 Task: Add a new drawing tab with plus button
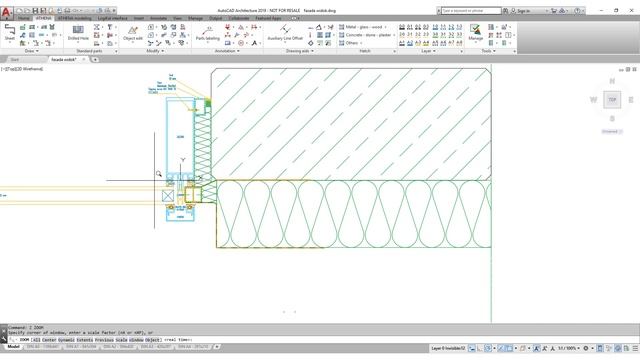(95, 60)
